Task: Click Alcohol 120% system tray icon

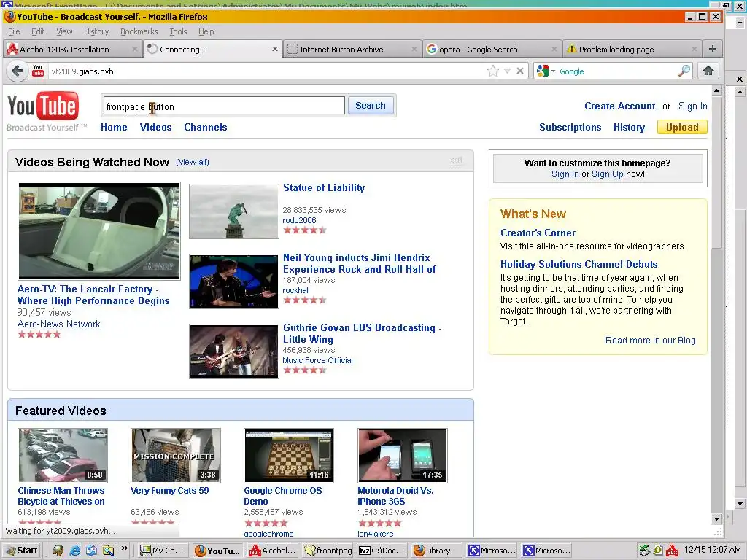Action: [x=672, y=551]
